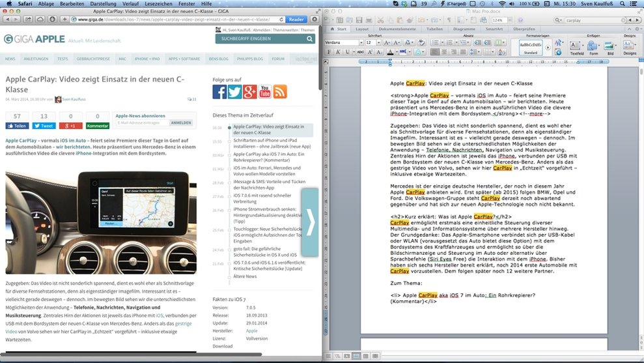
Task: Click Facebook Teilen button
Action: (x=17, y=126)
